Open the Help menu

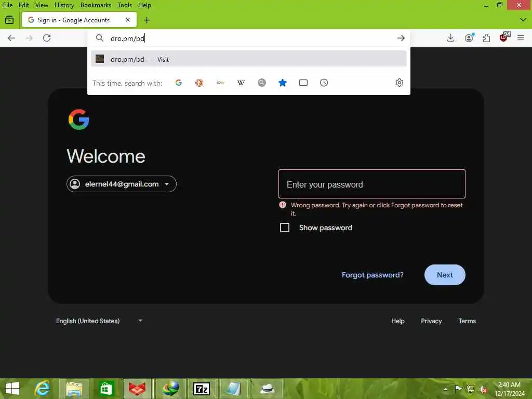click(x=144, y=5)
